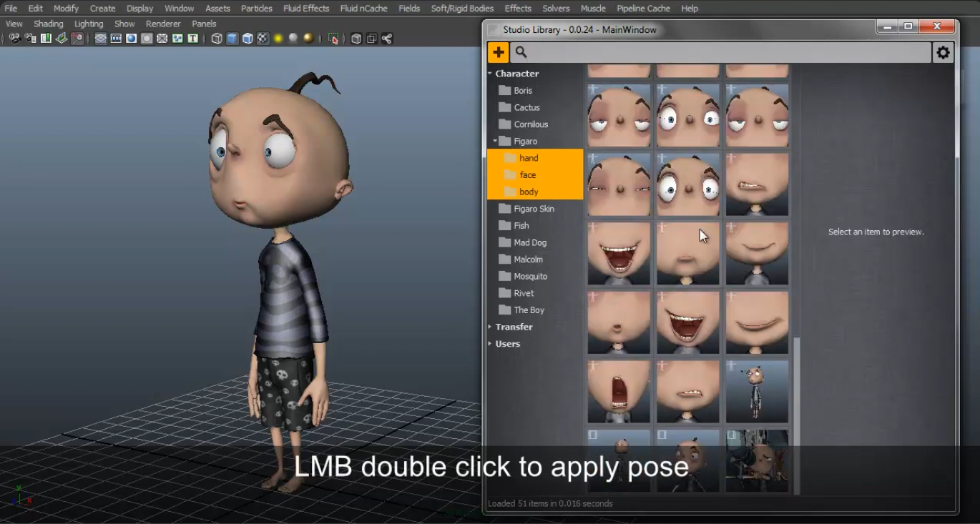Open the Modify menu
This screenshot has height=524, width=980.
coord(66,9)
